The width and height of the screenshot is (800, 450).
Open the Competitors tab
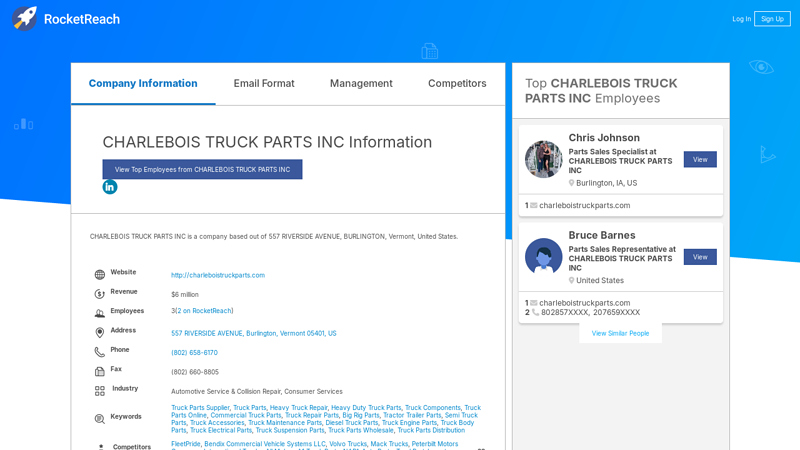(457, 84)
